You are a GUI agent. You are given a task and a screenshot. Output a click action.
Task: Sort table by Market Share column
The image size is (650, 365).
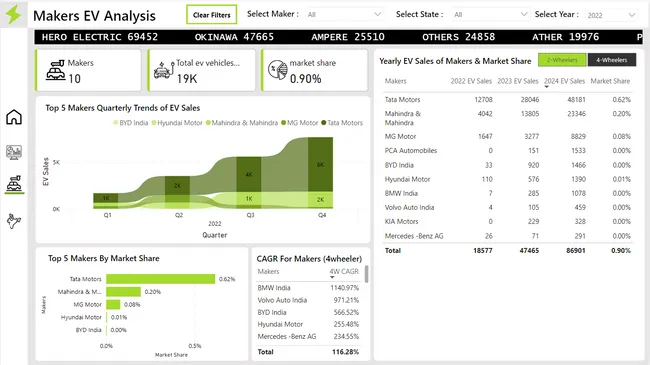[610, 81]
